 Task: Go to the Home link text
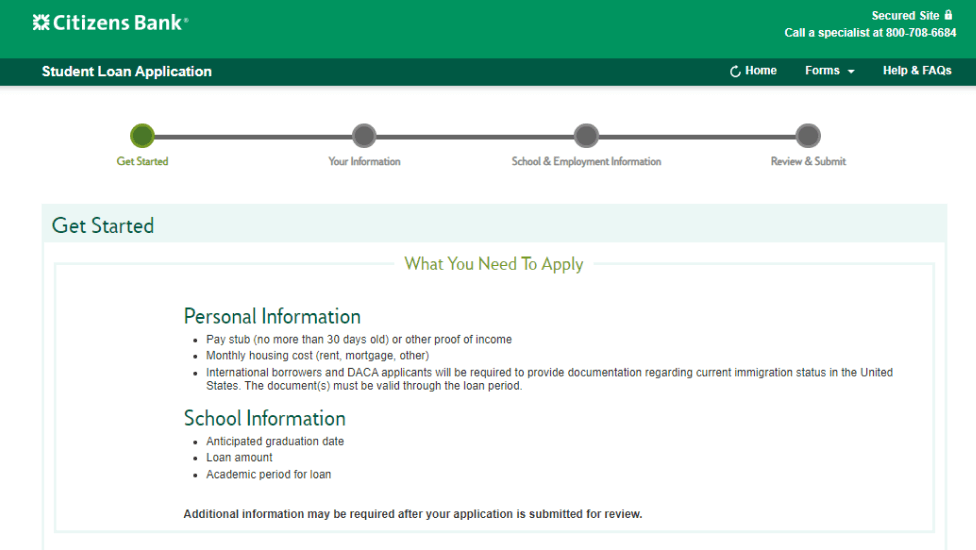pos(761,71)
